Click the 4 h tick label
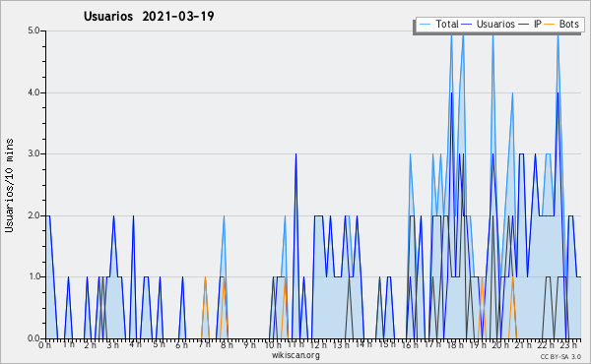This screenshot has height=364, width=591. tap(136, 345)
